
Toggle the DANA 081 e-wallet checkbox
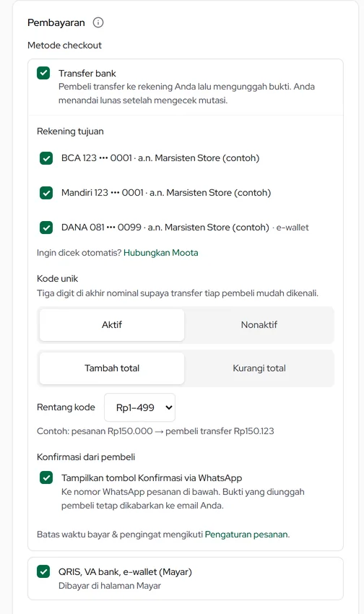click(46, 228)
